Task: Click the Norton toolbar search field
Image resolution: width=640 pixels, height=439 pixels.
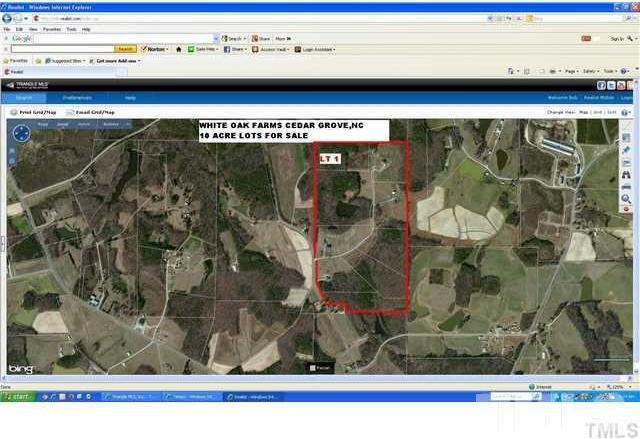Action: pos(62,49)
